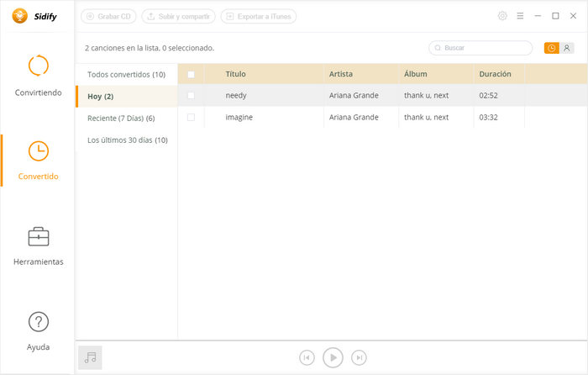Viewport: 588px width, 375px height.
Task: Sort by the Álbum column header
Action: point(415,74)
